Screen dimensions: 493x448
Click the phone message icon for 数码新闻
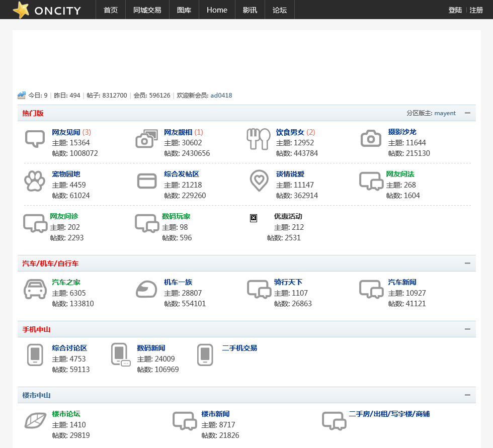coord(120,354)
